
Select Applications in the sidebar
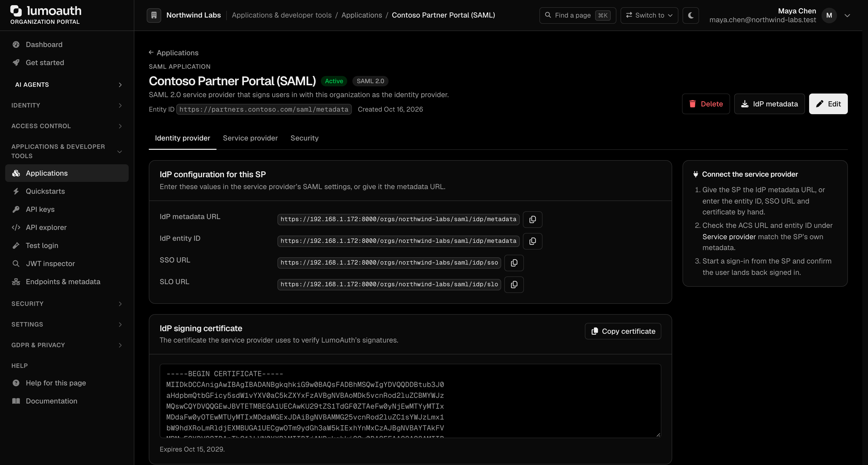point(67,173)
